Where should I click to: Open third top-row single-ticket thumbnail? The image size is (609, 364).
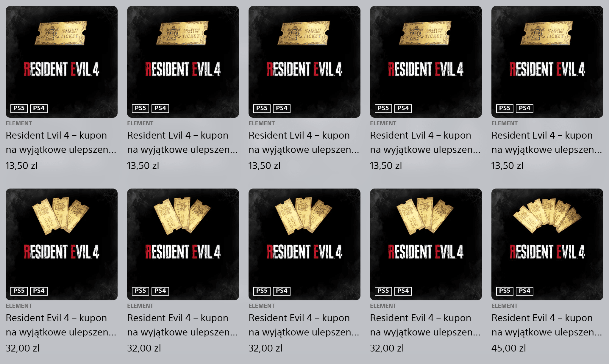[304, 62]
